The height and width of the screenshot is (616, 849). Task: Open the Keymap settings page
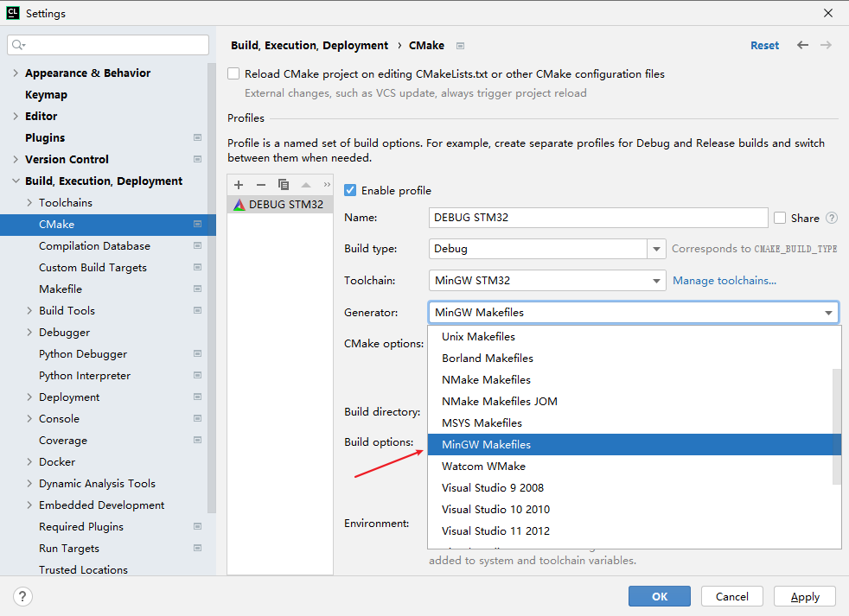pos(46,95)
